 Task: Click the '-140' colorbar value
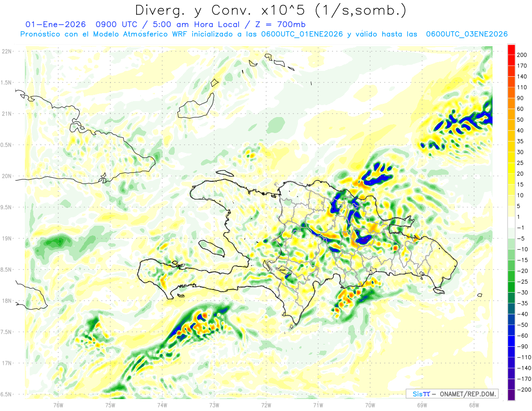pyautogui.click(x=524, y=368)
